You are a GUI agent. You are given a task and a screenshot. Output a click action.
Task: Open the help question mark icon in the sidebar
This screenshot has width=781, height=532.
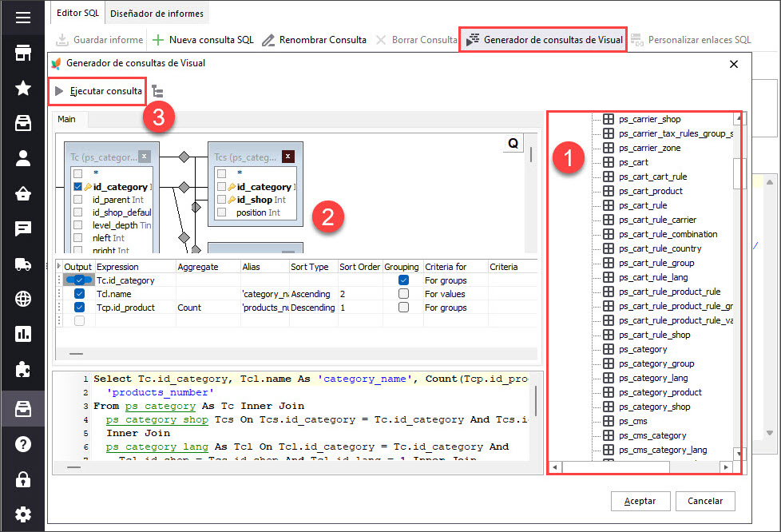pos(23,444)
